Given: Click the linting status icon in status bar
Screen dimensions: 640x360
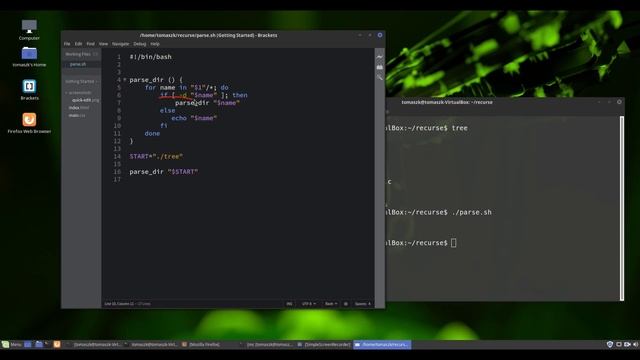Looking at the screenshot, I should pos(346,304).
